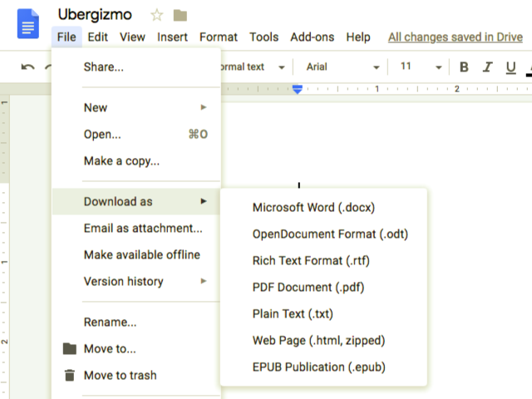Viewport: 532px width, 399px height.
Task: Expand the Download as submenu arrow
Action: tap(204, 201)
